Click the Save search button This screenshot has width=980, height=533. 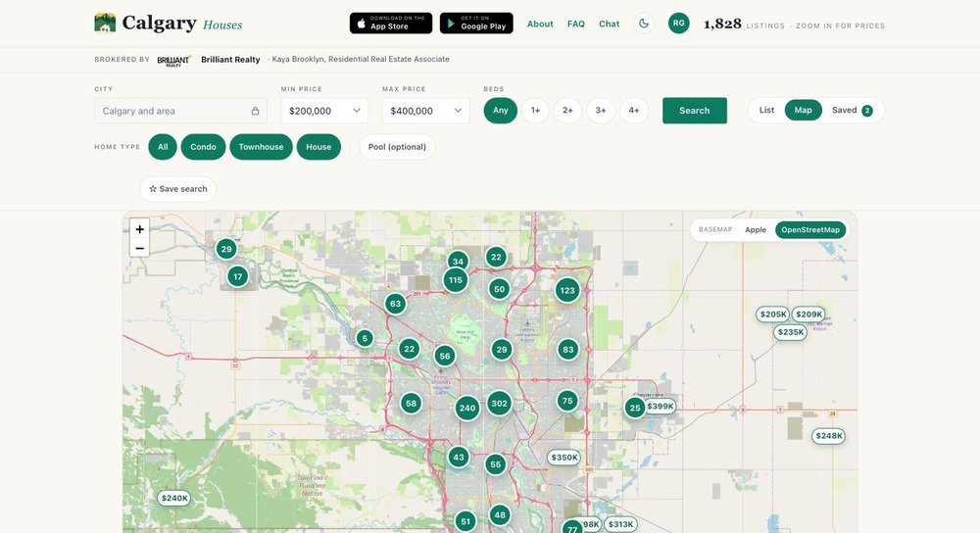pos(178,189)
